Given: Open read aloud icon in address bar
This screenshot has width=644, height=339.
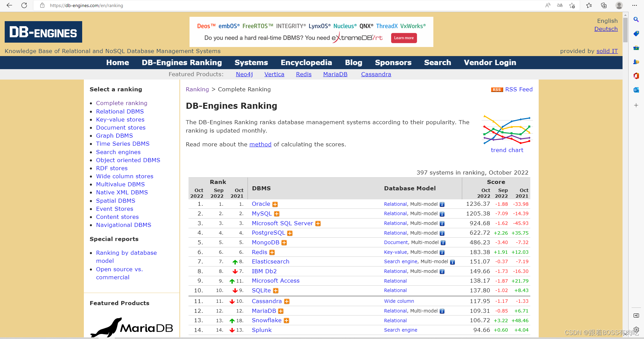Looking at the screenshot, I should click(x=548, y=5).
